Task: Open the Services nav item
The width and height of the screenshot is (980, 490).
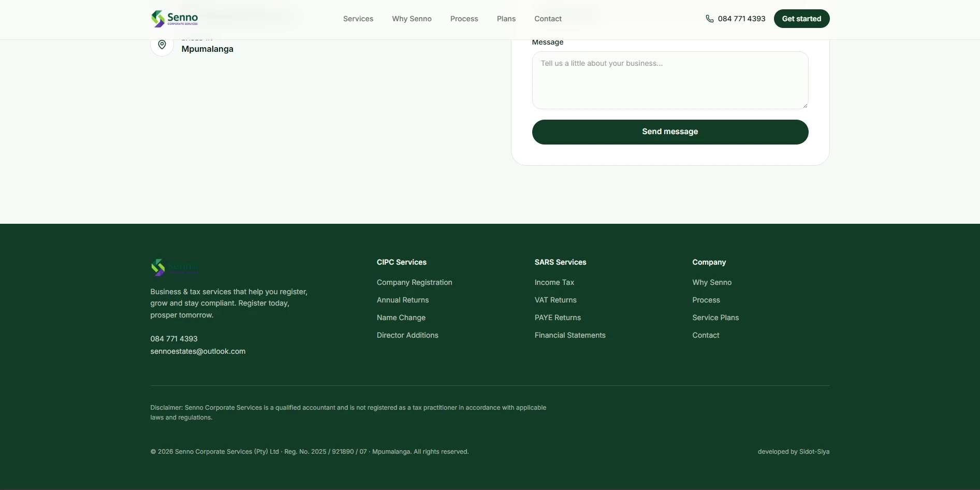Action: tap(358, 19)
